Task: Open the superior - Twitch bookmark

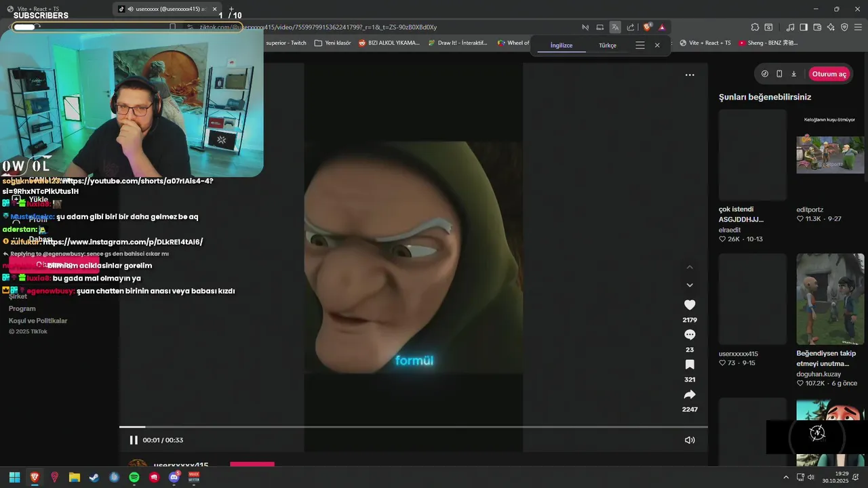Action: [x=285, y=43]
